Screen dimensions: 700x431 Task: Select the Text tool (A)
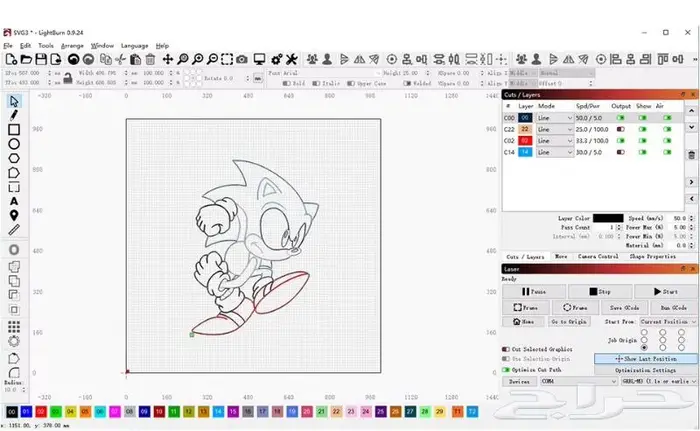click(14, 201)
